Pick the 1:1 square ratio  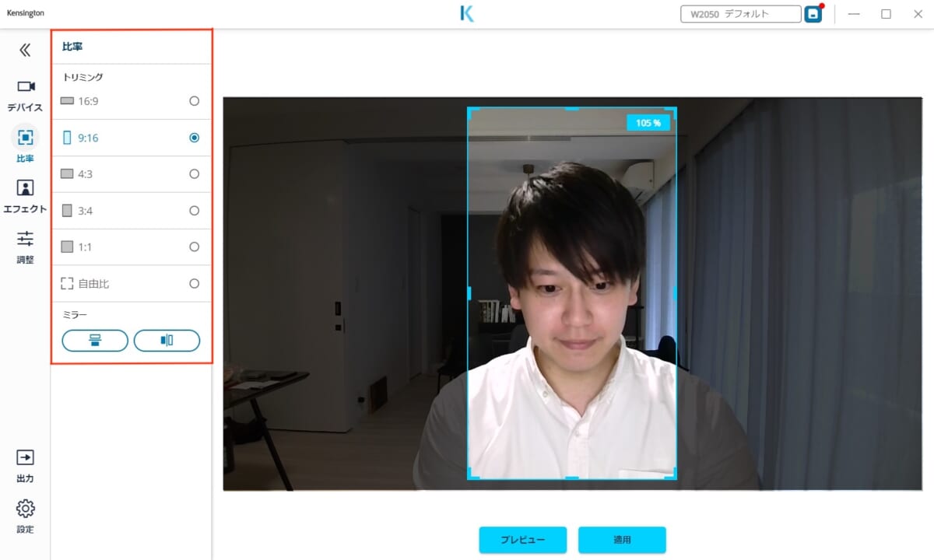194,247
